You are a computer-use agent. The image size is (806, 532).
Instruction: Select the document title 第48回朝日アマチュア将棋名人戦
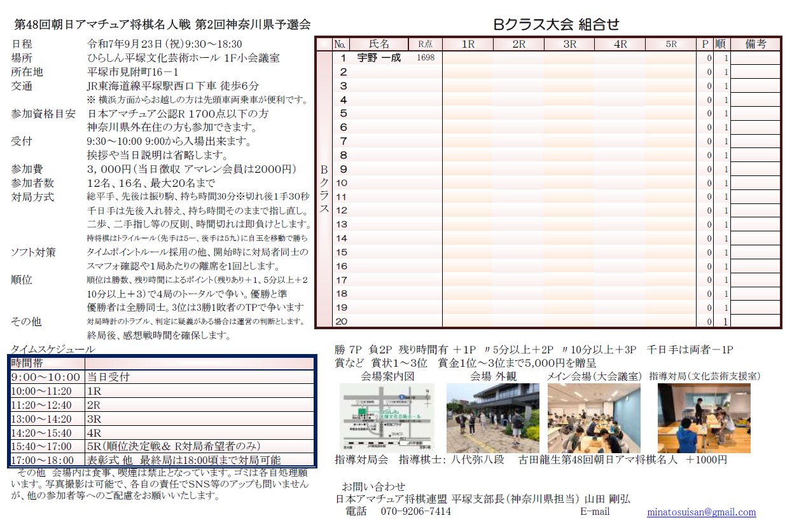pyautogui.click(x=102, y=25)
